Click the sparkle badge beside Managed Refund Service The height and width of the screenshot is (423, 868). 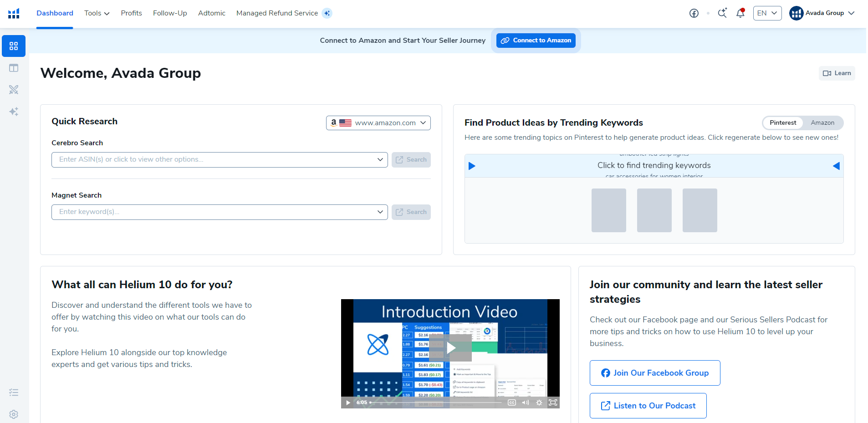click(x=327, y=13)
